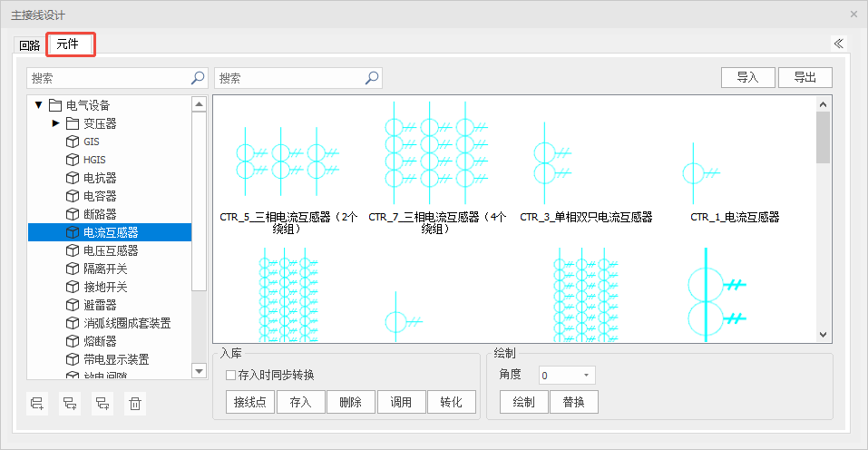Screen dimensions: 868x450
Task: Click the third add-node icon below the tree
Action: pyautogui.click(x=102, y=404)
